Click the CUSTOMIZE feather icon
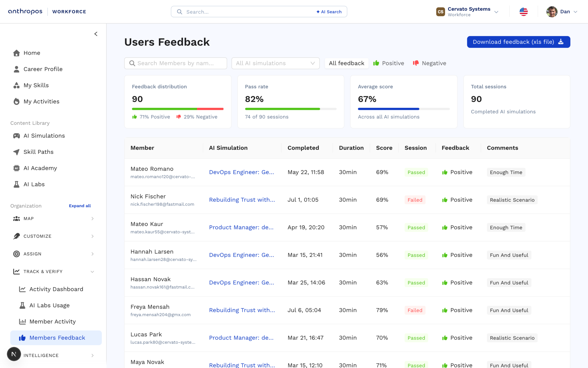 pos(17,236)
